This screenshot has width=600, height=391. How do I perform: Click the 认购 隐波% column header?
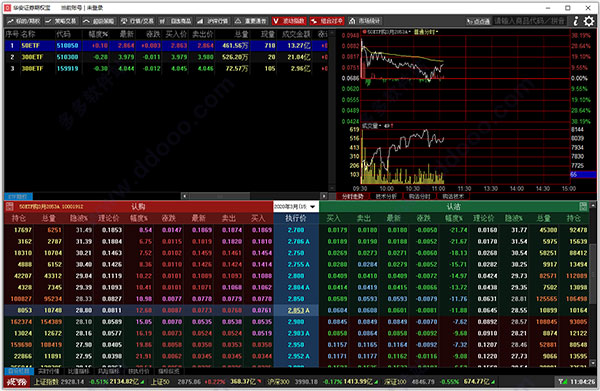(x=78, y=218)
